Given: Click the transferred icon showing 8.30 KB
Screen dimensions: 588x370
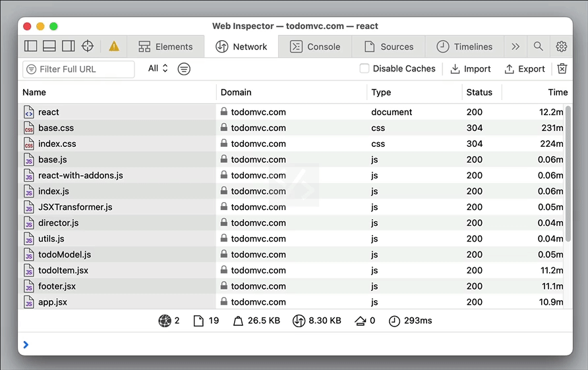Looking at the screenshot, I should (x=299, y=321).
